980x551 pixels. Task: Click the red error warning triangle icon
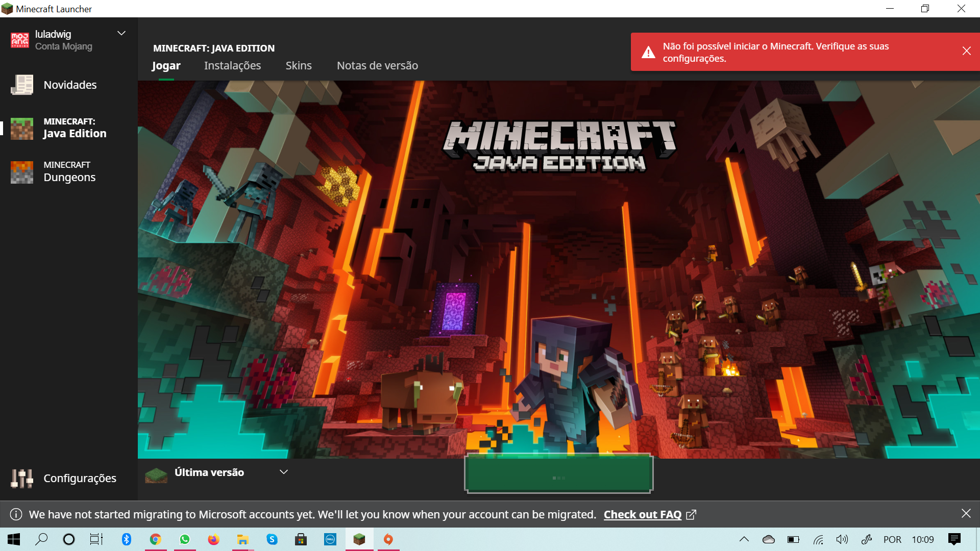648,52
